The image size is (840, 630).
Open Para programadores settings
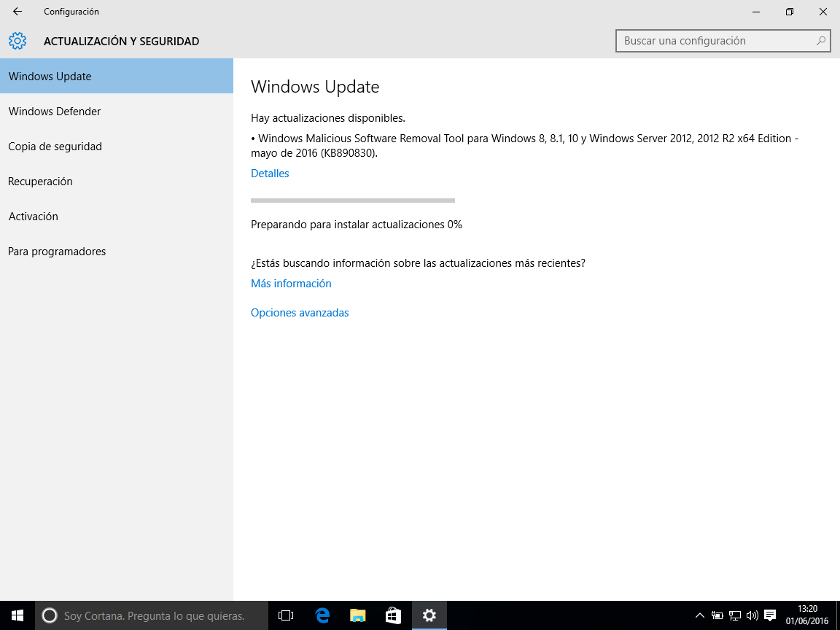click(x=117, y=252)
